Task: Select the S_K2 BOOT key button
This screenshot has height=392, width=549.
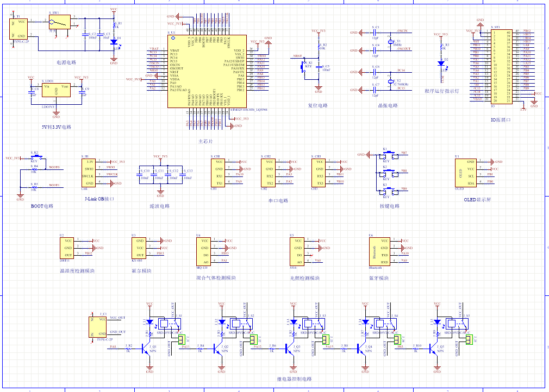Action: pyautogui.click(x=36, y=157)
